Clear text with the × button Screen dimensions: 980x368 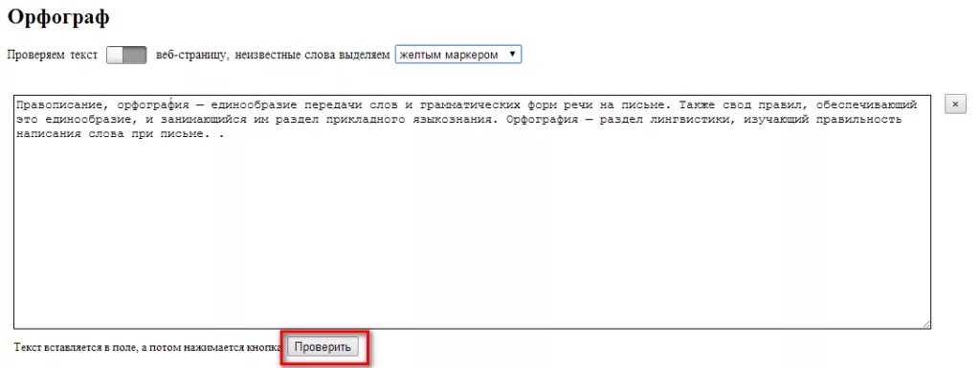pyautogui.click(x=955, y=103)
